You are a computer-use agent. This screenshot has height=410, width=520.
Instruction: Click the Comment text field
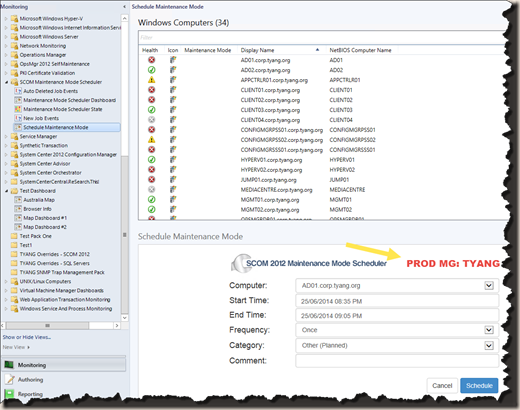click(397, 361)
